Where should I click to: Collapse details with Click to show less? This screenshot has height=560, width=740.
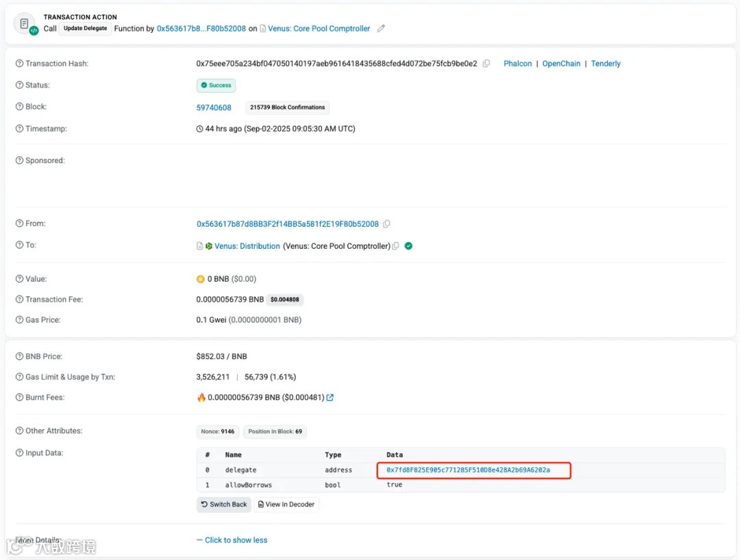[232, 540]
